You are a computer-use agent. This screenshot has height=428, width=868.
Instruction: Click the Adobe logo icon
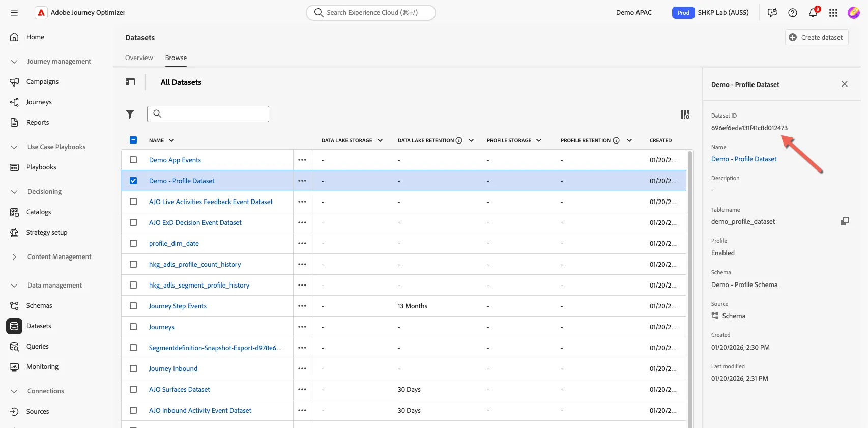click(x=41, y=13)
